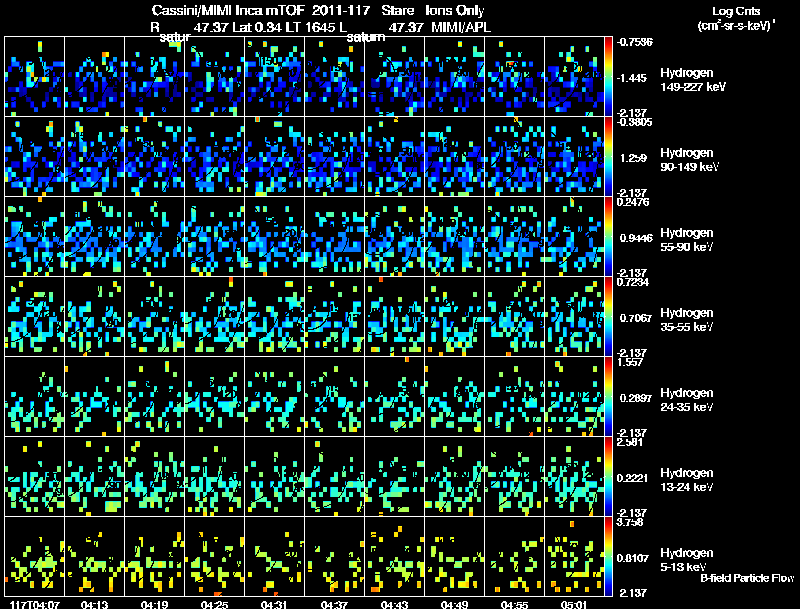Click the 1.259 colorbar value
Viewport: 800px width, 609px height.
click(633, 158)
